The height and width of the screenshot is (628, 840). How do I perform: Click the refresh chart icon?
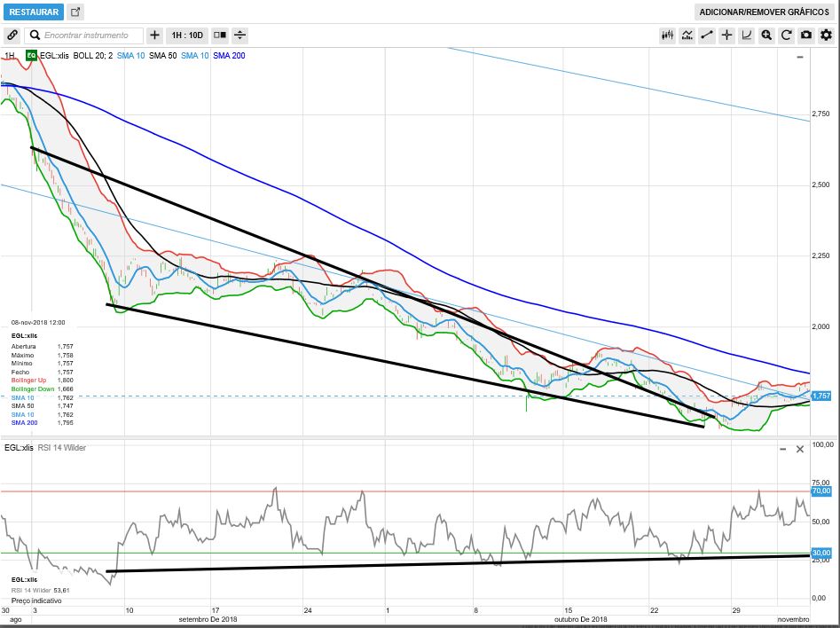click(x=787, y=35)
